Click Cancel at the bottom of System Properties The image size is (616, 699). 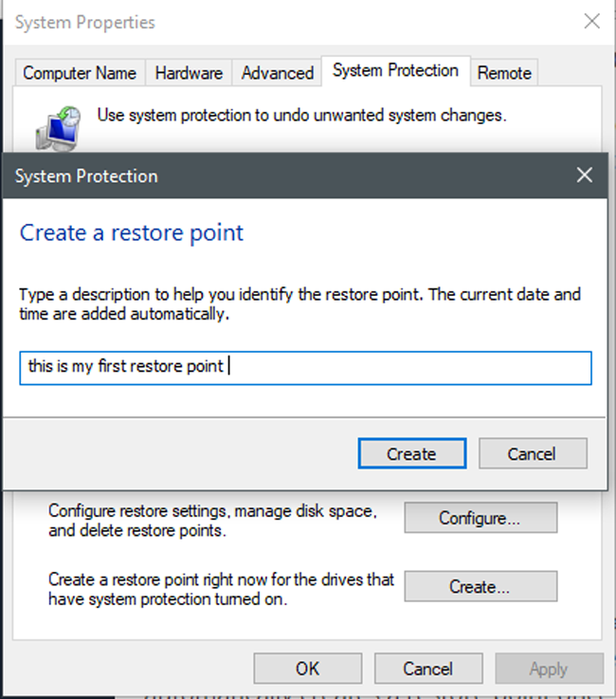(427, 669)
